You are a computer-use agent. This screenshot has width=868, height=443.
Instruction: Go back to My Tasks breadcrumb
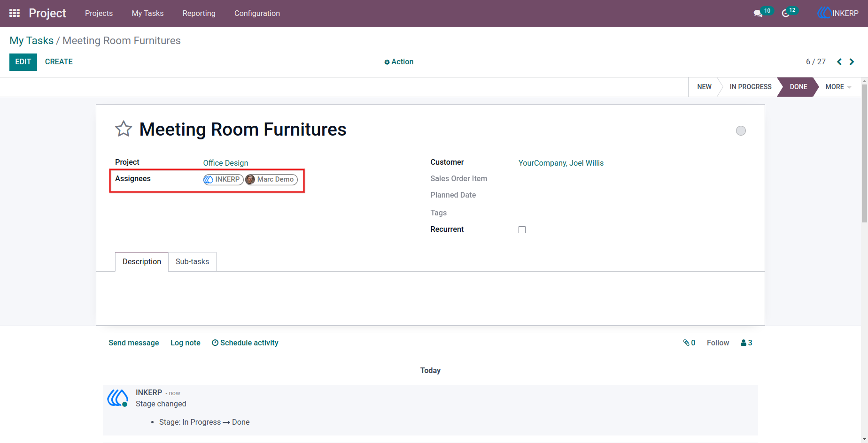pyautogui.click(x=31, y=40)
